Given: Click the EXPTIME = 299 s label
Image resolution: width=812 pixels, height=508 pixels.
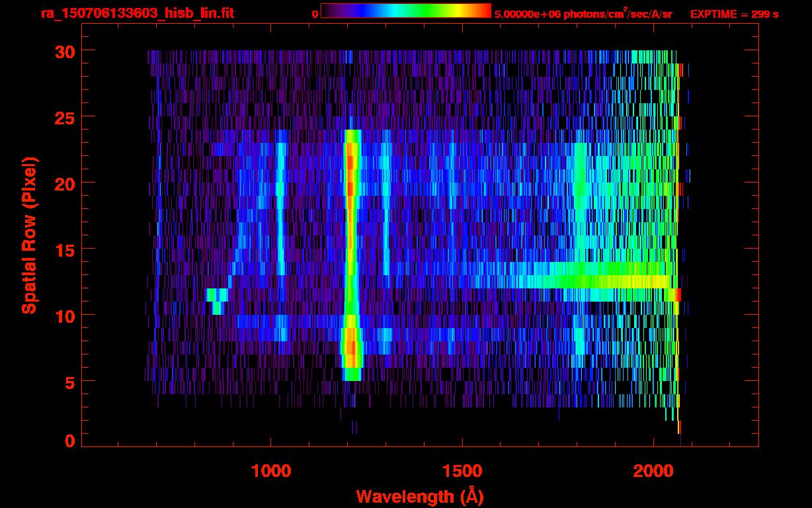Looking at the screenshot, I should (734, 14).
